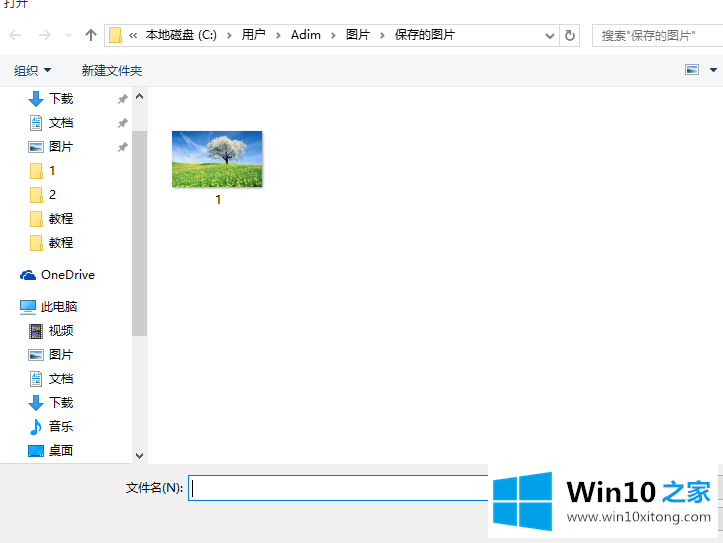This screenshot has height=543, width=723.
Task: Expand subfolders chevron after Adim
Action: coord(333,35)
